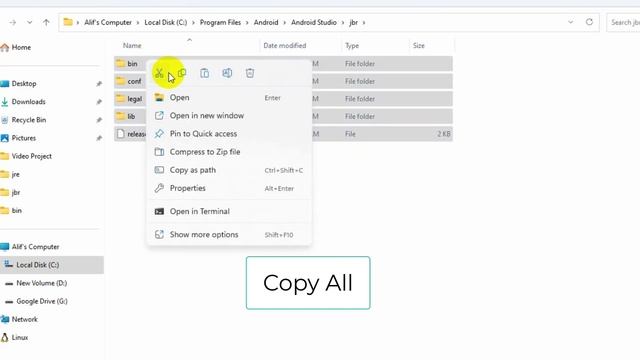Click the Android breadcrumb segment

pyautogui.click(x=266, y=22)
